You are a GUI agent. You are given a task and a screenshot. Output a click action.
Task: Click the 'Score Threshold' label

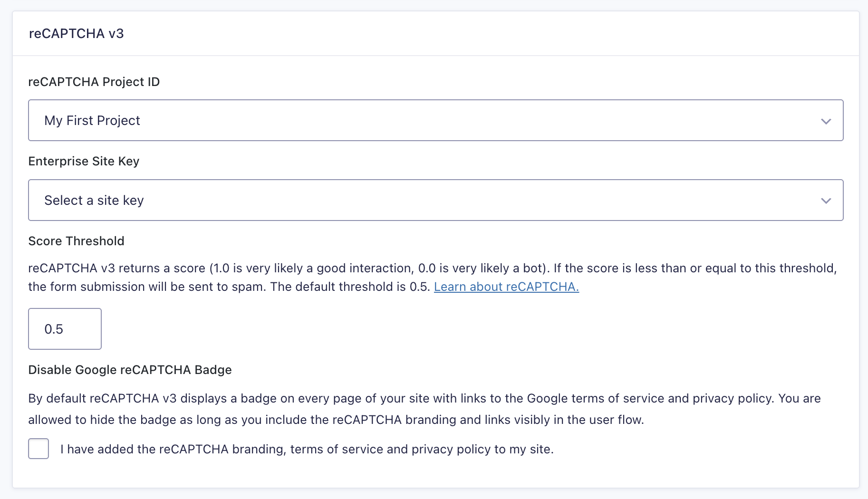76,241
